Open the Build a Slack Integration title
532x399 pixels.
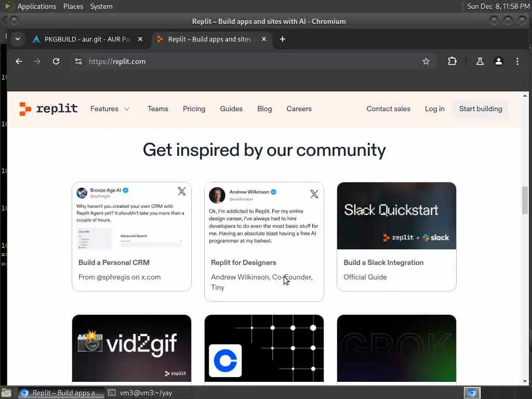383,262
